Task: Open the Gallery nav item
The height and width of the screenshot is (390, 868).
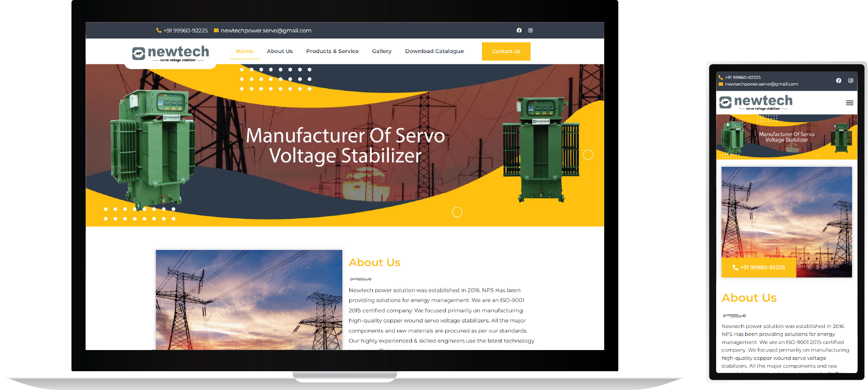Action: pyautogui.click(x=382, y=51)
